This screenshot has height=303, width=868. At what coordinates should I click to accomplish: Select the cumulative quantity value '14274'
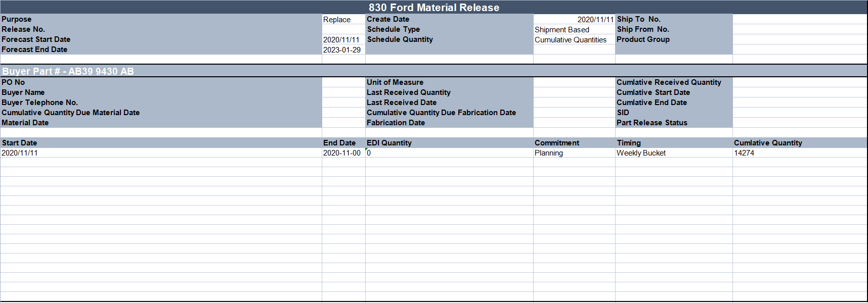800,153
